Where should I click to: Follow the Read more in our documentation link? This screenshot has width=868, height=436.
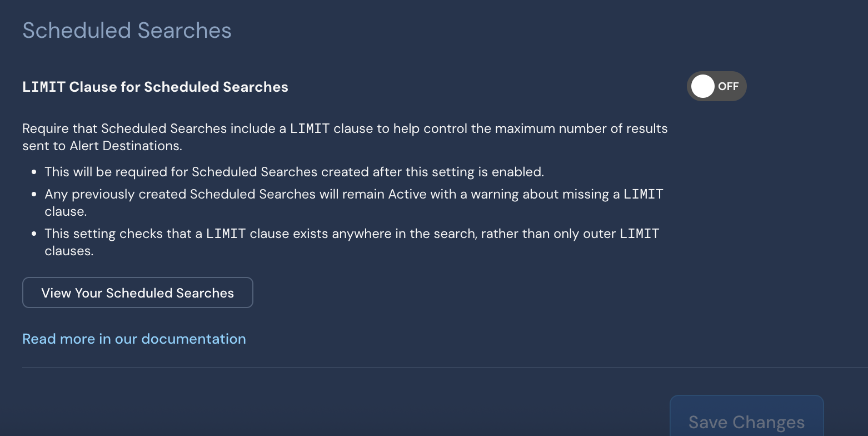(x=134, y=339)
